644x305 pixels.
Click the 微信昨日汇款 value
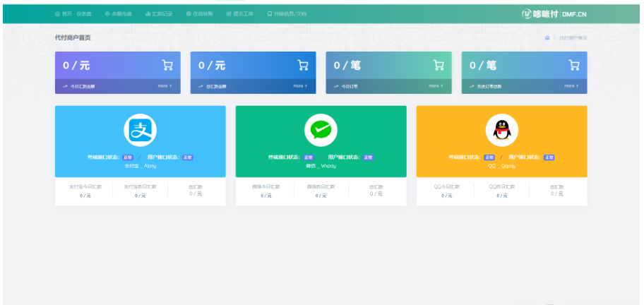coord(321,196)
